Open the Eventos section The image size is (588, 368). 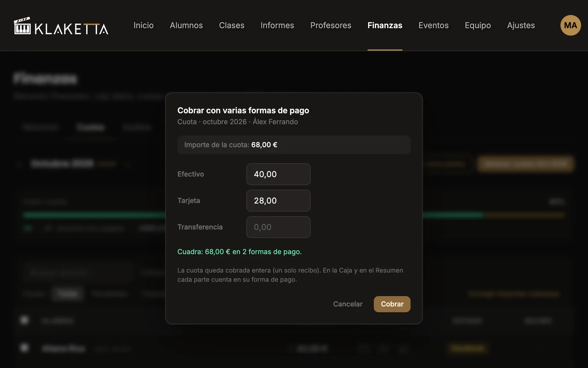(433, 25)
